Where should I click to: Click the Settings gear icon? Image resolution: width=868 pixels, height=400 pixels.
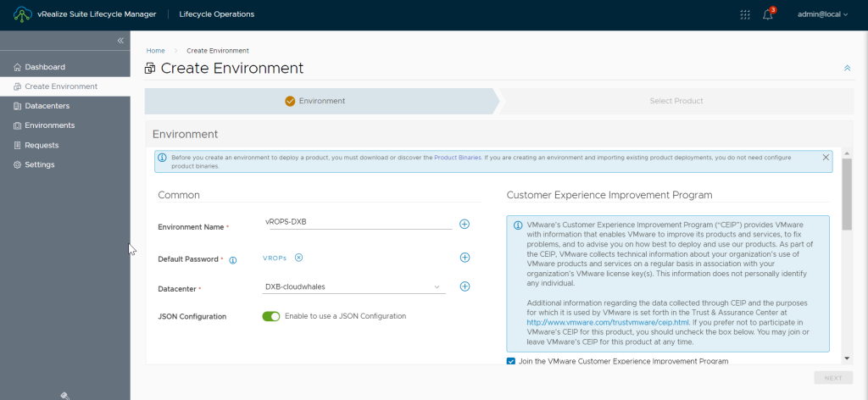point(17,165)
